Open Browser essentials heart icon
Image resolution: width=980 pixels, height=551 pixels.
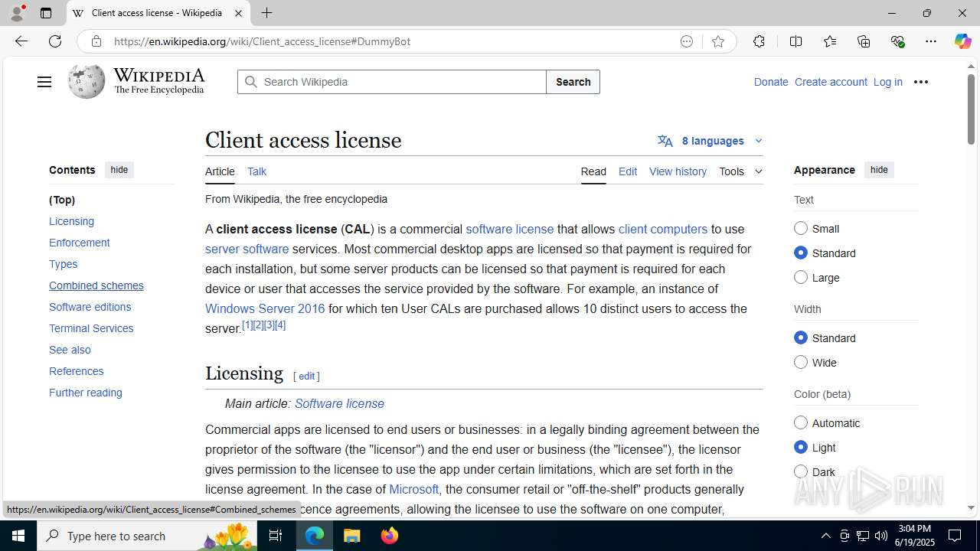[897, 41]
